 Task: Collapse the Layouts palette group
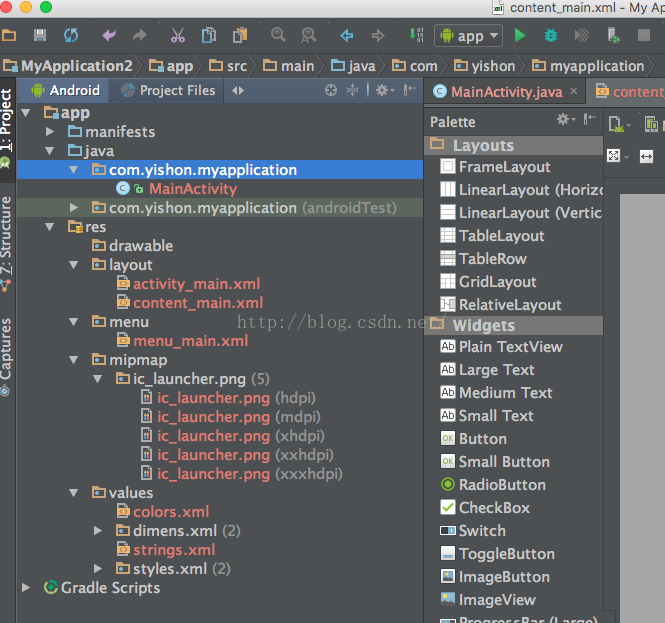[514, 145]
